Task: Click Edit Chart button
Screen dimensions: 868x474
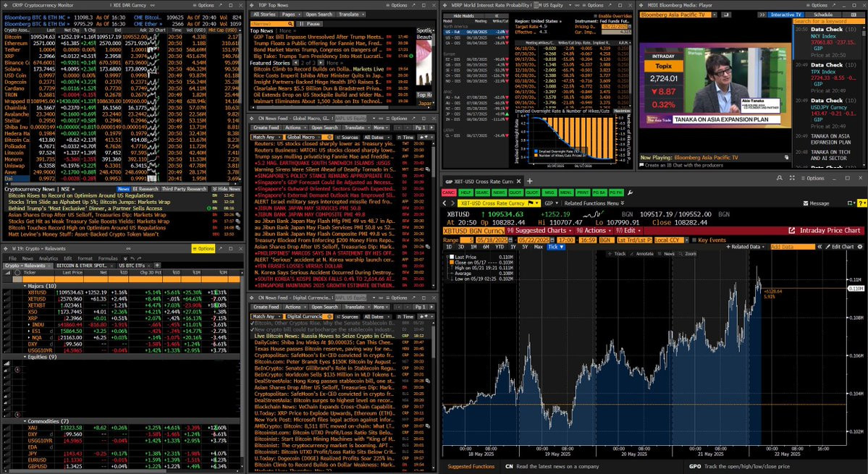Action: pos(840,247)
